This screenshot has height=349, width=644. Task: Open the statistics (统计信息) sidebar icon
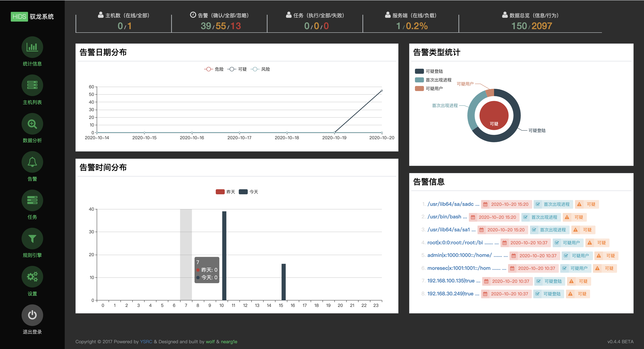tap(32, 47)
